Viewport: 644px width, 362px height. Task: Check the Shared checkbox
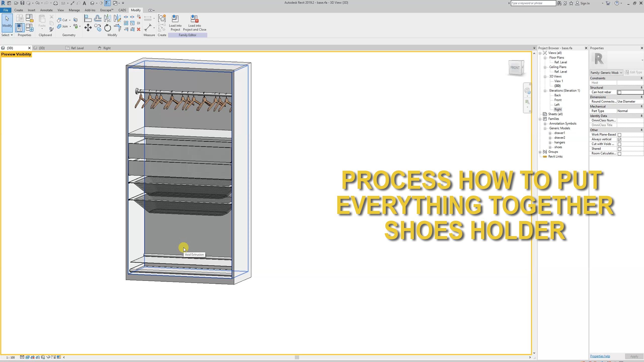coord(620,149)
